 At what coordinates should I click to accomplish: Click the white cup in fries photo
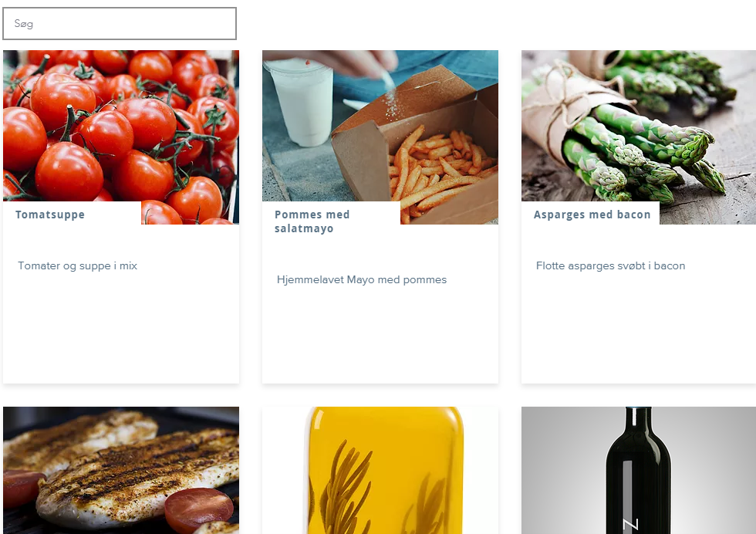(x=300, y=103)
